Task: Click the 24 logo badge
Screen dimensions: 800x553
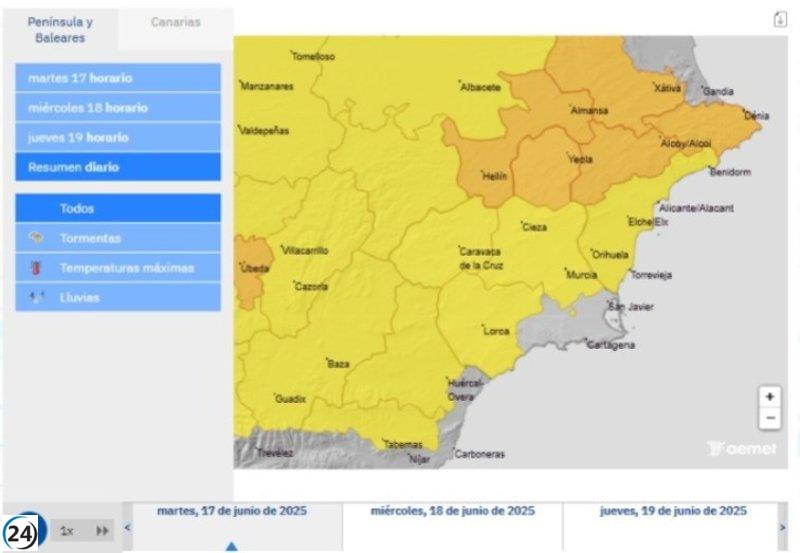Action: click(20, 533)
